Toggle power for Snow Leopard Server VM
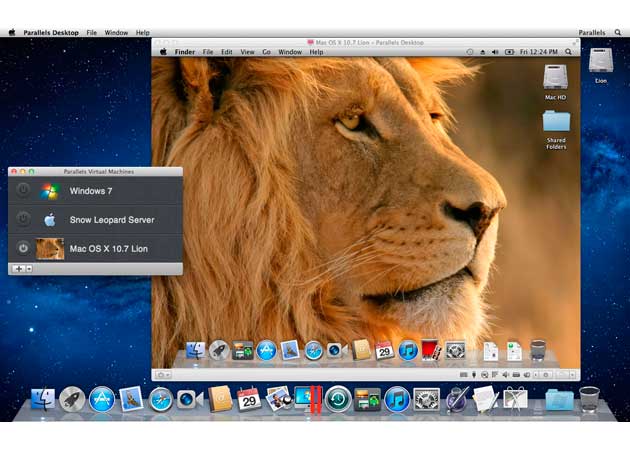 [x=22, y=219]
